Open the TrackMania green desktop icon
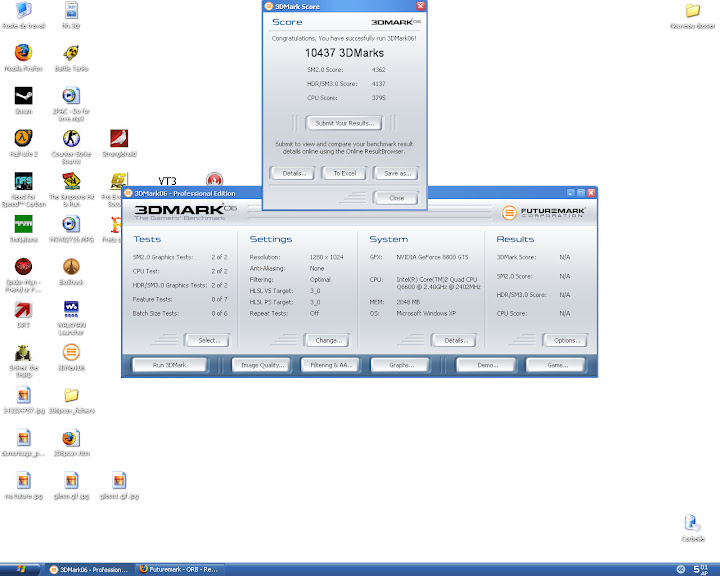 tap(23, 228)
